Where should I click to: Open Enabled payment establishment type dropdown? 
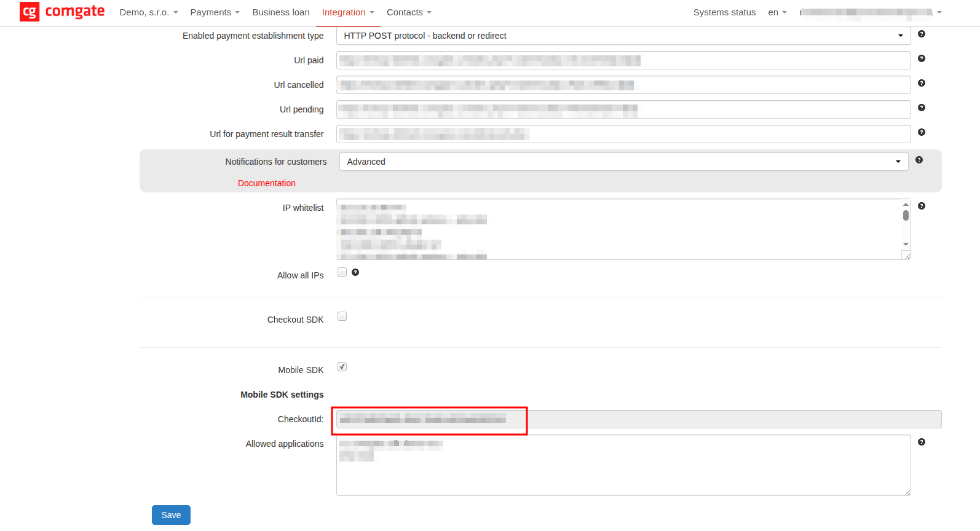pyautogui.click(x=623, y=36)
